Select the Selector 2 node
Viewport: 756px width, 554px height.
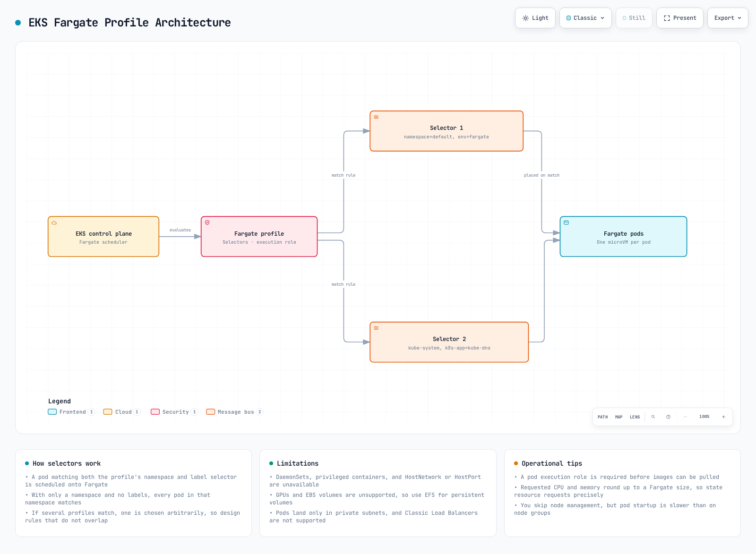click(449, 342)
